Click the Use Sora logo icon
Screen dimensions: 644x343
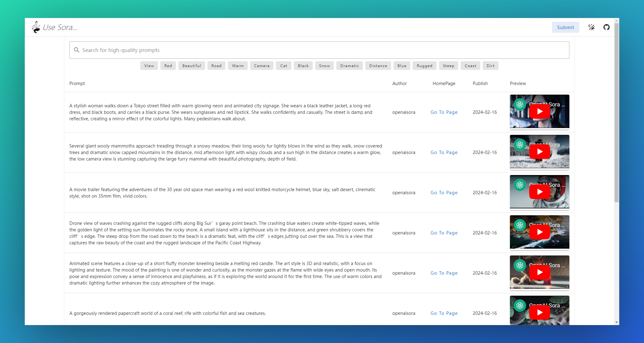36,27
